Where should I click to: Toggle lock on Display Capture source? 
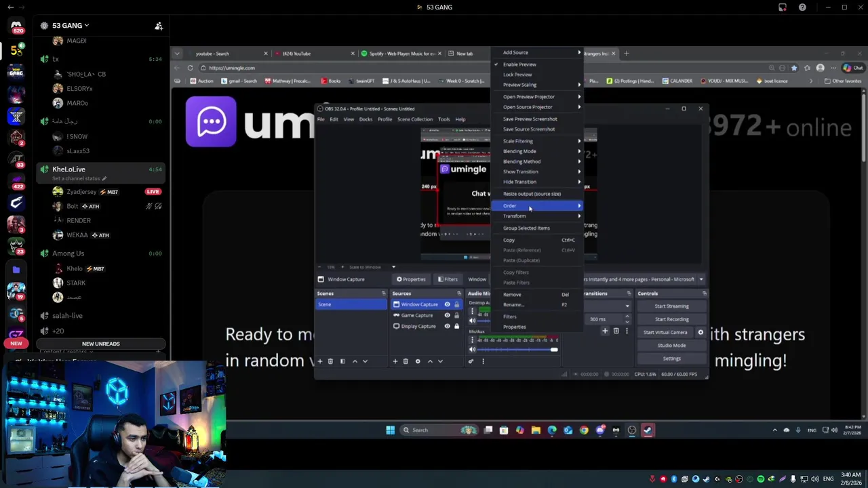click(456, 326)
